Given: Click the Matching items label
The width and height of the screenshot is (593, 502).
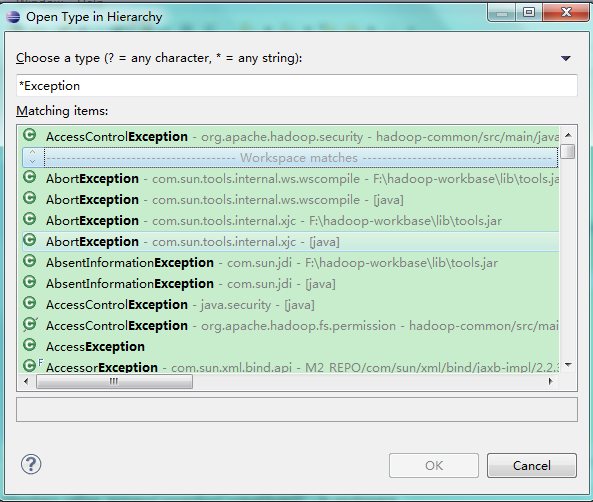Looking at the screenshot, I should pos(62,111).
